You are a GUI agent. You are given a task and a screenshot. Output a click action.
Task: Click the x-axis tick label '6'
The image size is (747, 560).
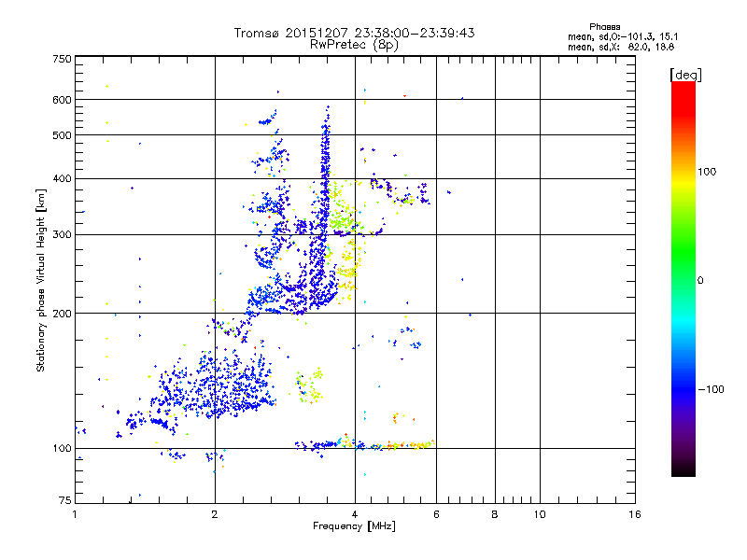click(436, 514)
